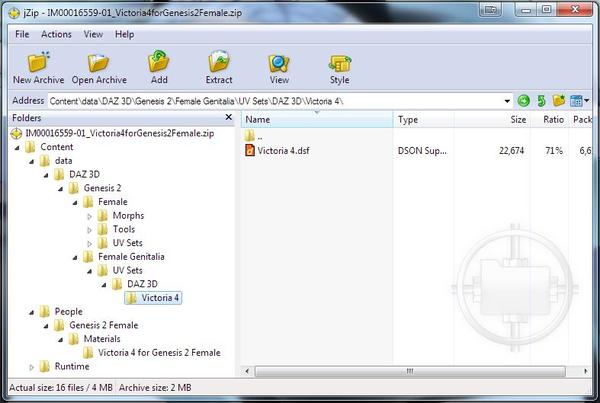This screenshot has width=600, height=403.
Task: Collapse the DAZ 3D folder under data
Action: pos(46,175)
